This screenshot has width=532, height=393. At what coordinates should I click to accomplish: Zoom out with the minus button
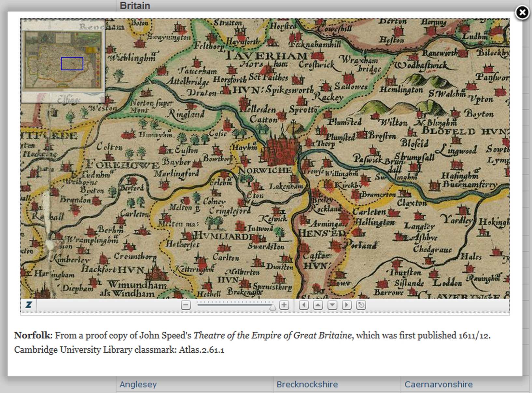[x=186, y=305]
